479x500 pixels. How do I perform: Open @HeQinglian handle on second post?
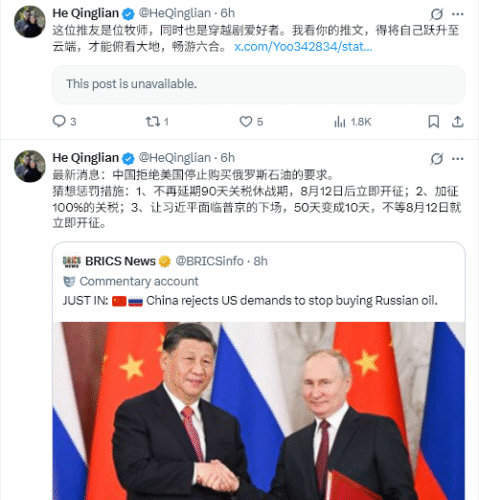point(175,158)
